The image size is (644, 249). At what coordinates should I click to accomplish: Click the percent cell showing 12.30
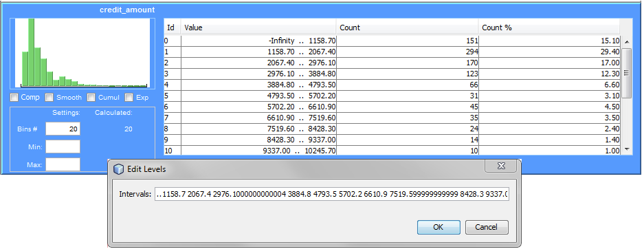point(549,74)
